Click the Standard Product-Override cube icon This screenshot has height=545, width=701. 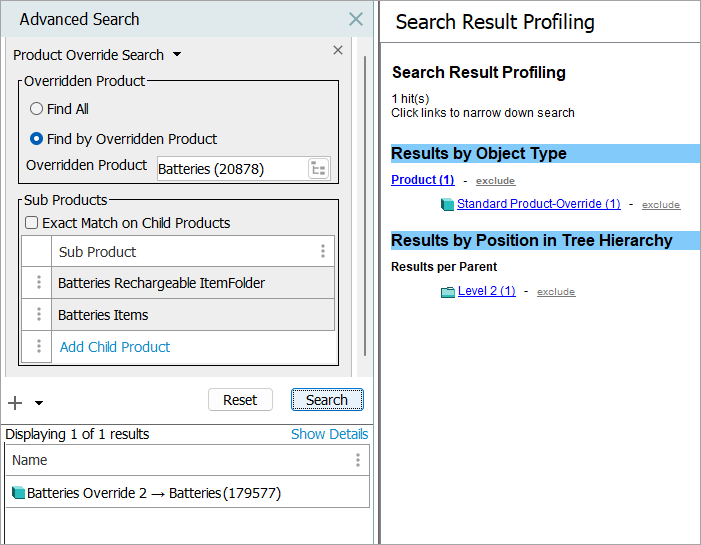click(x=447, y=205)
